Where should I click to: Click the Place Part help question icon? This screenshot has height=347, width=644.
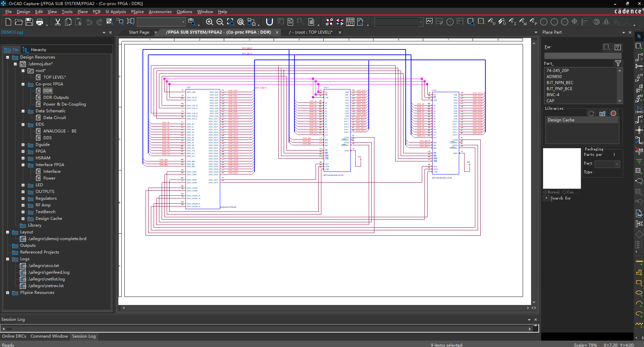[618, 47]
